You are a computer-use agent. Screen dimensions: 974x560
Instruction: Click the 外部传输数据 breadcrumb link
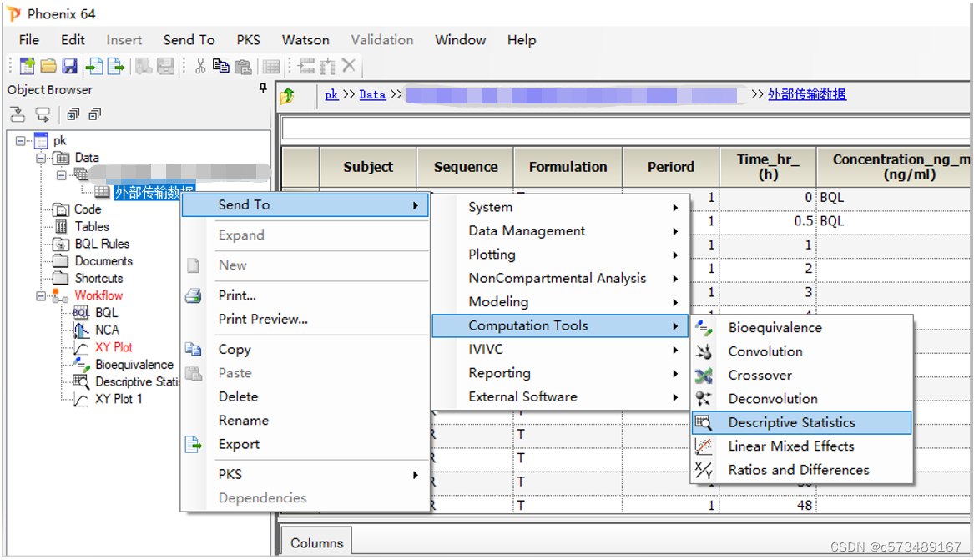click(x=807, y=94)
